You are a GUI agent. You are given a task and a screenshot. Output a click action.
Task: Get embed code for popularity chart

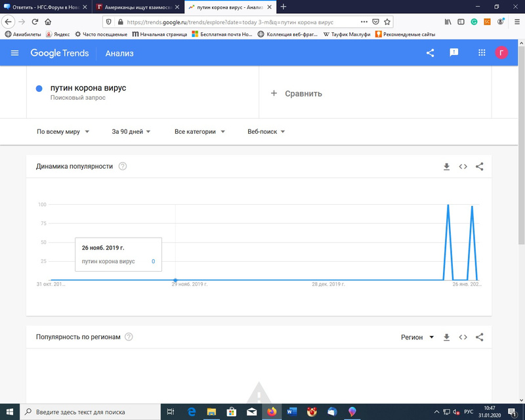(x=463, y=167)
